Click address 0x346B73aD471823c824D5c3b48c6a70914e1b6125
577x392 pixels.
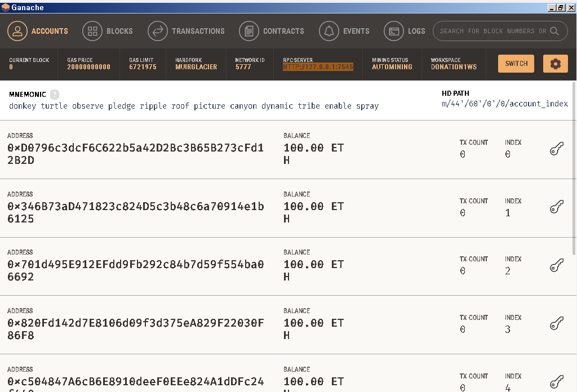point(135,212)
